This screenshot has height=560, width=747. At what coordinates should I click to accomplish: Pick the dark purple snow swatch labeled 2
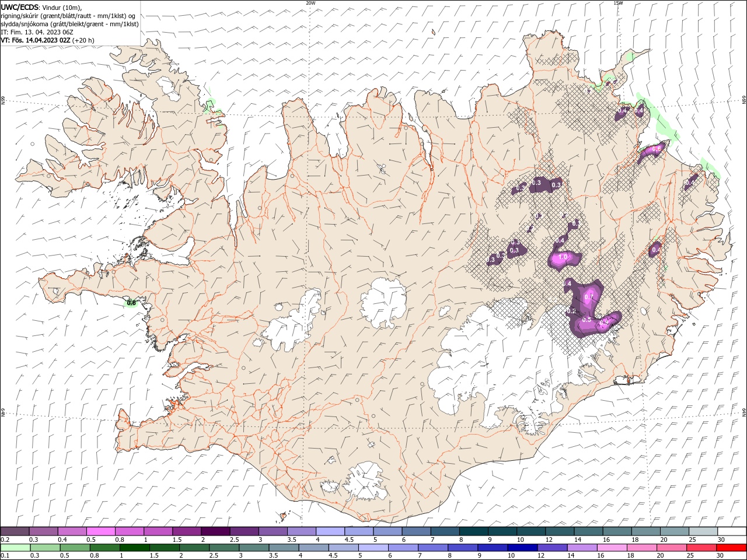pyautogui.click(x=215, y=531)
